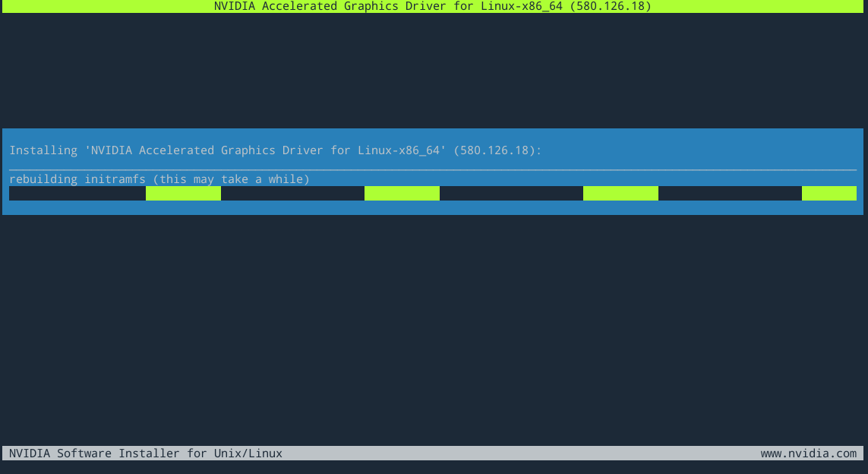Click dark gap between first and second green segments
The height and width of the screenshot is (474, 868).
292,194
